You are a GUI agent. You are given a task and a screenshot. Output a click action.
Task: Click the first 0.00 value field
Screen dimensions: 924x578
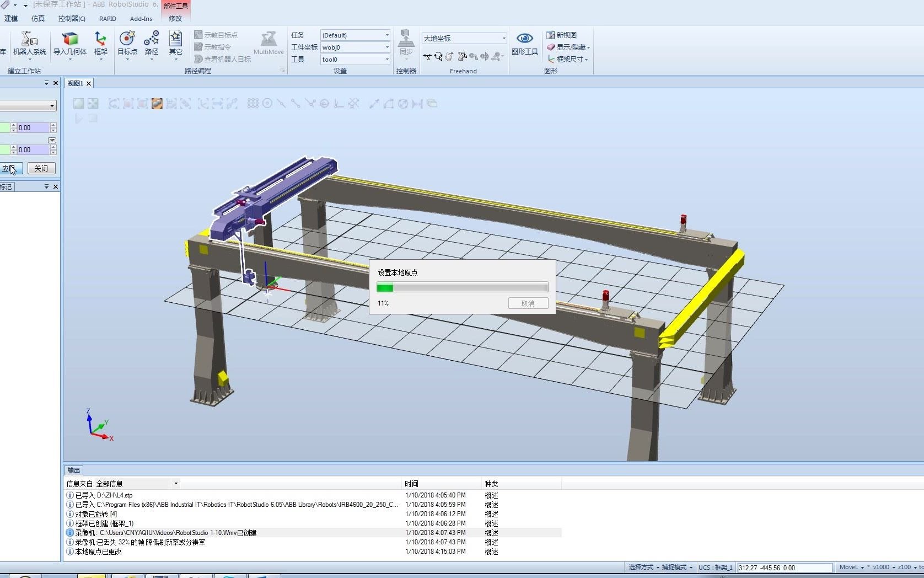click(33, 127)
